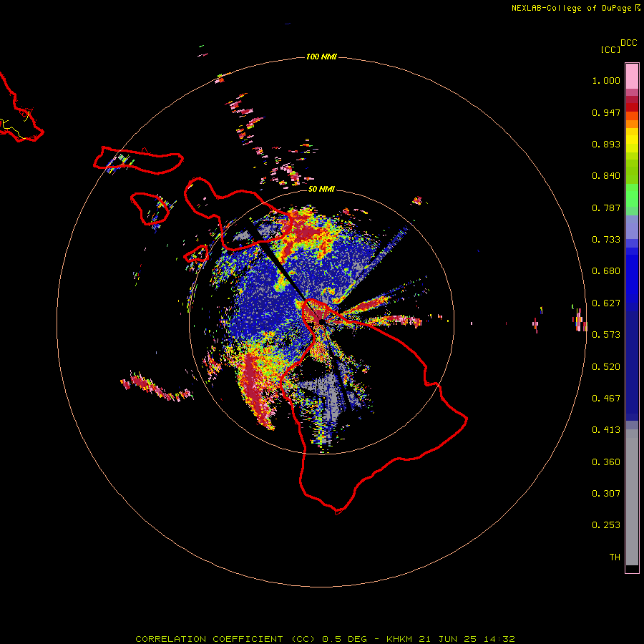Screen dimensions: 644x644
Task: Click the CORRELATION COEFFICIENT (CC) title text
Action: click(225, 639)
